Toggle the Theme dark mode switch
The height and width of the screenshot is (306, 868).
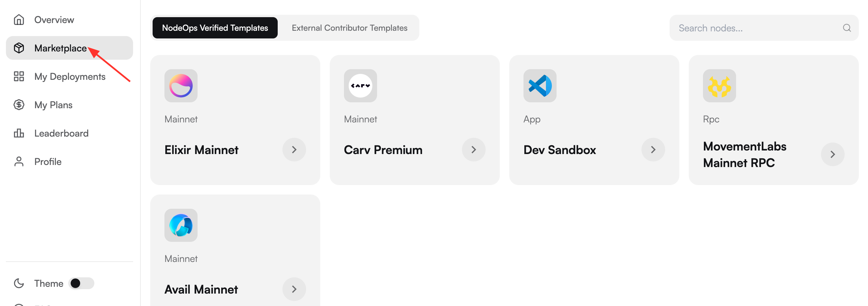[81, 284]
